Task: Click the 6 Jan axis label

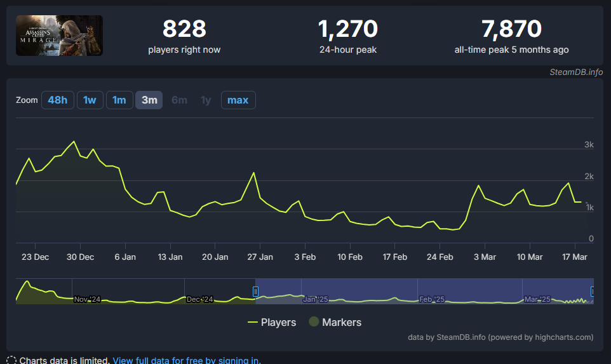Action: click(x=125, y=257)
